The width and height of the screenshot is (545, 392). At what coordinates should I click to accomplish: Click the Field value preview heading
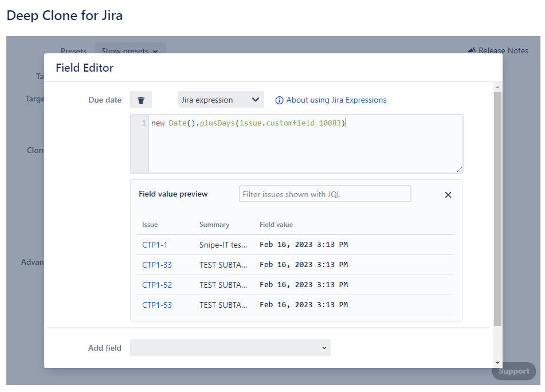tap(173, 194)
